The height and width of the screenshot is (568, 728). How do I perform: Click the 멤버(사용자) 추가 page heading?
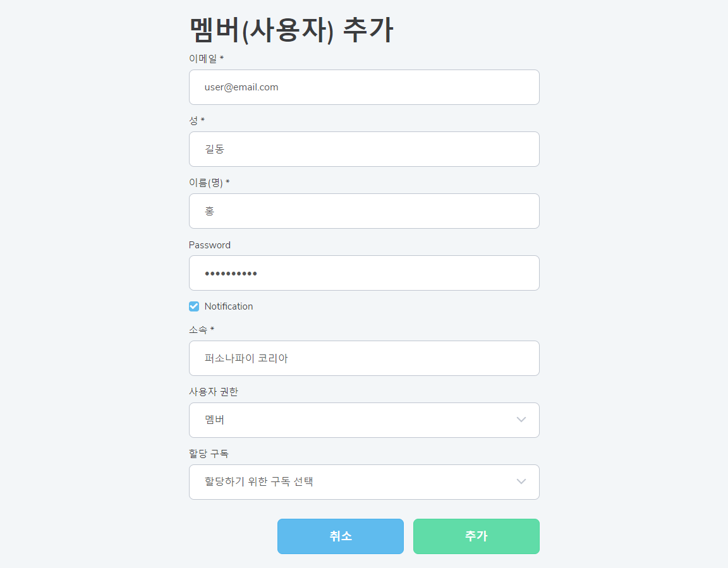(291, 30)
